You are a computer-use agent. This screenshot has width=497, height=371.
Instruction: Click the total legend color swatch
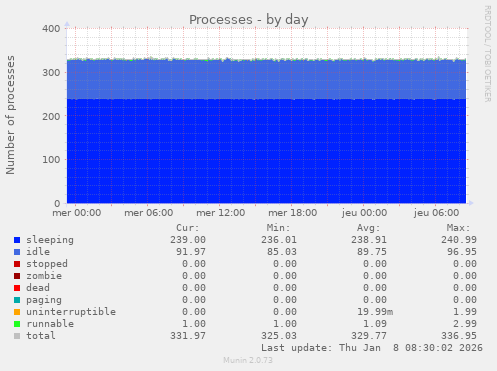(x=17, y=336)
